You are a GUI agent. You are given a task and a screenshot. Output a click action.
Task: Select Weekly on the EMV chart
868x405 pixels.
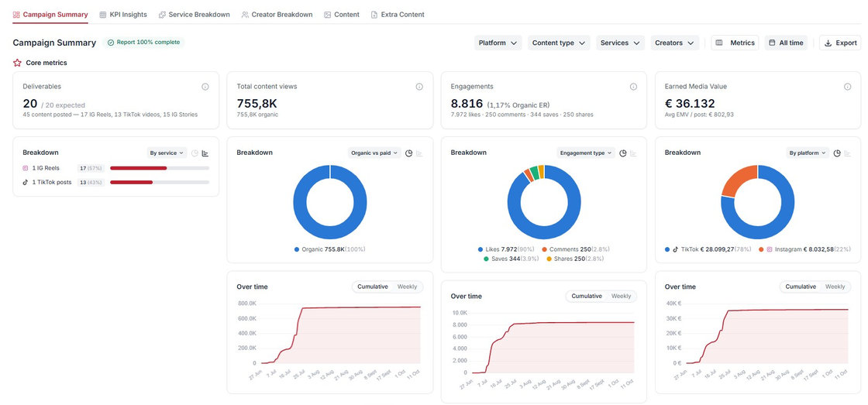pos(835,287)
